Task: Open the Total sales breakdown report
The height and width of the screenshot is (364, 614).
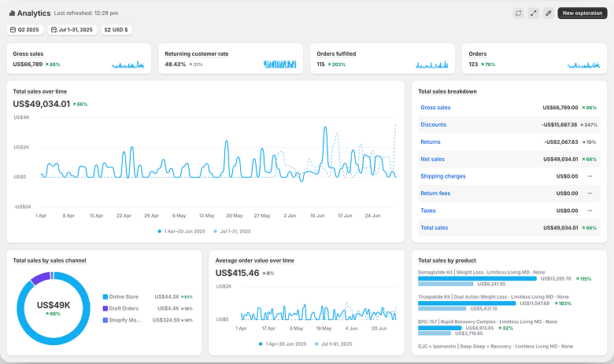Action: [x=447, y=91]
